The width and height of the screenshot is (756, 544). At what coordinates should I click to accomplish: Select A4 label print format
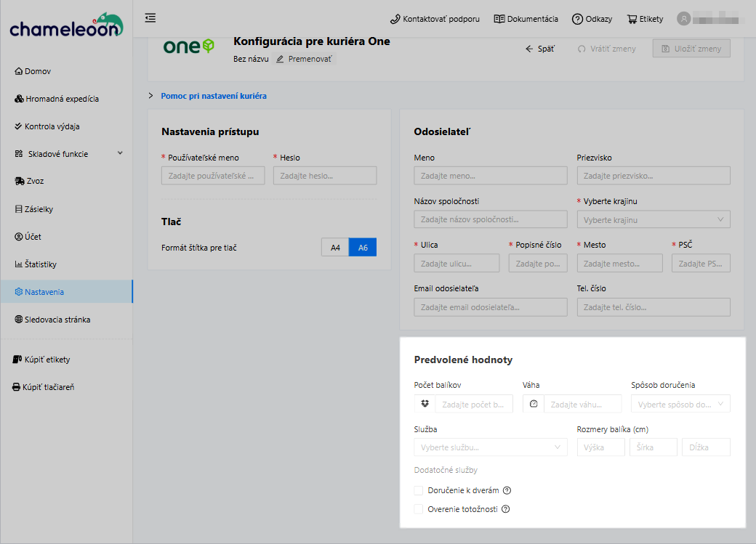[335, 248]
